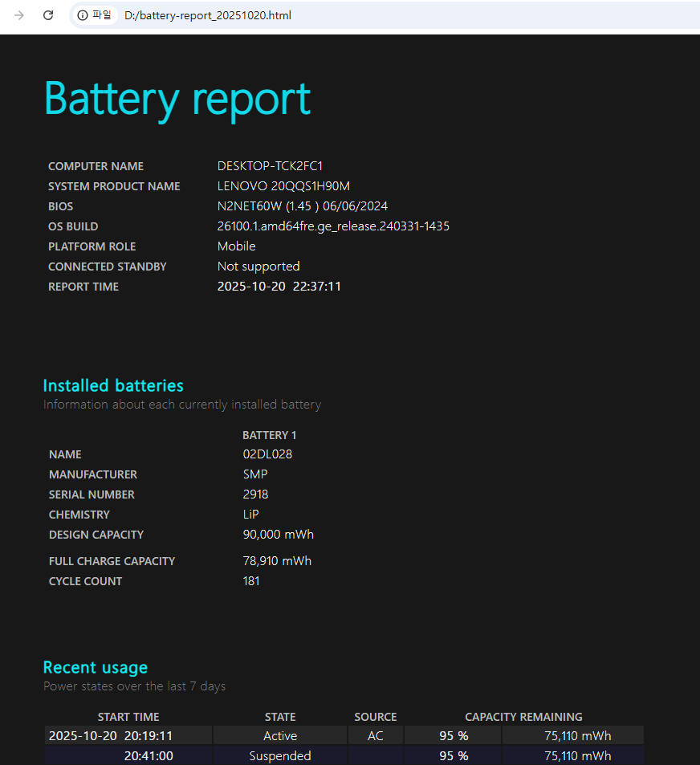700x765 pixels.
Task: Click the Battery report main heading
Action: click(177, 100)
